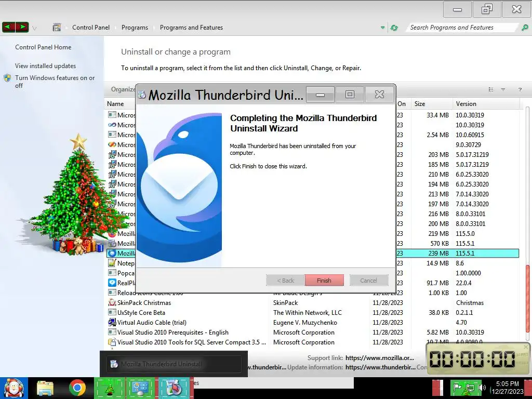The width and height of the screenshot is (532, 399).
Task: Click the Control Panel icon in address bar
Action: tap(57, 28)
